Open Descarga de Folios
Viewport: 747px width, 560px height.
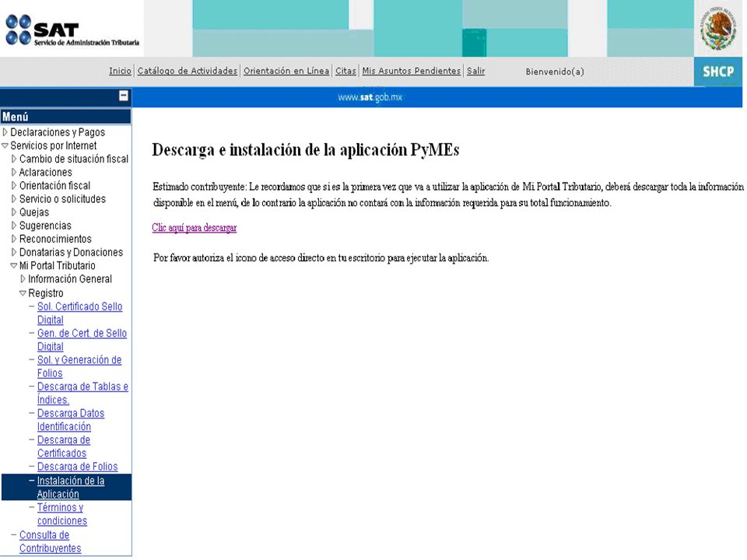[x=77, y=467]
